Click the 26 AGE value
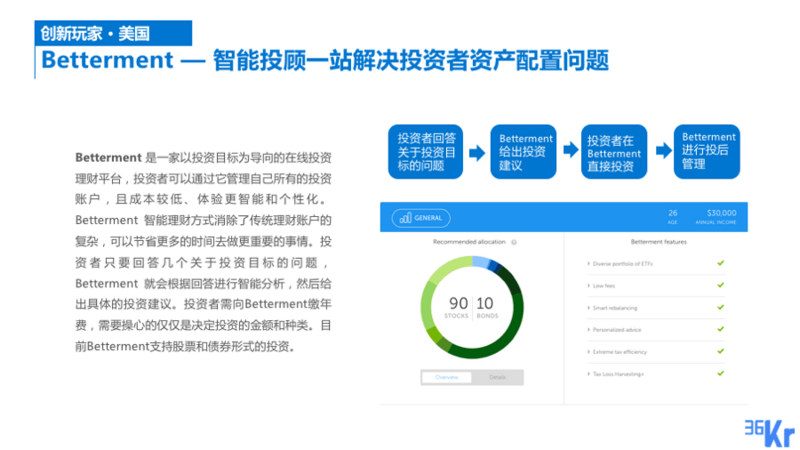Image resolution: width=800 pixels, height=450 pixels. 672,216
